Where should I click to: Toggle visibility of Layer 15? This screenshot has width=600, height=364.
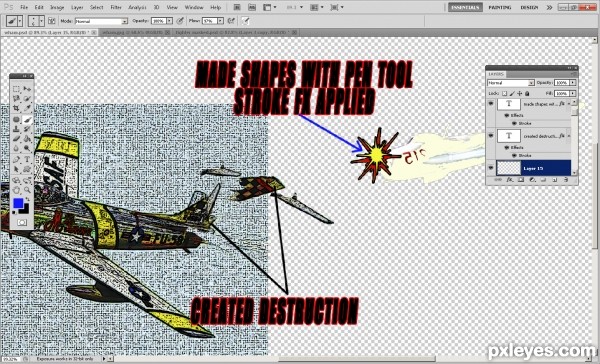pyautogui.click(x=491, y=167)
